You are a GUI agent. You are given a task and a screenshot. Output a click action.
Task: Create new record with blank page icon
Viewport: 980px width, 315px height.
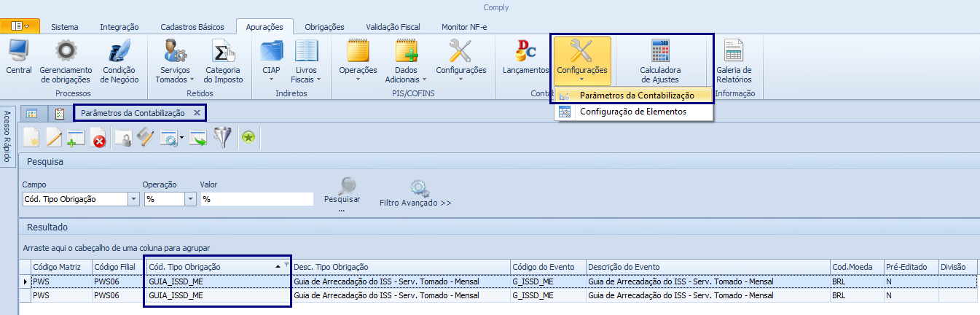[31, 138]
